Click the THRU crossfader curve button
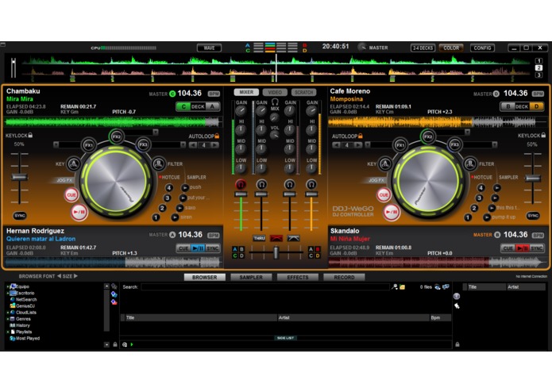The height and width of the screenshot is (392, 552). [259, 238]
